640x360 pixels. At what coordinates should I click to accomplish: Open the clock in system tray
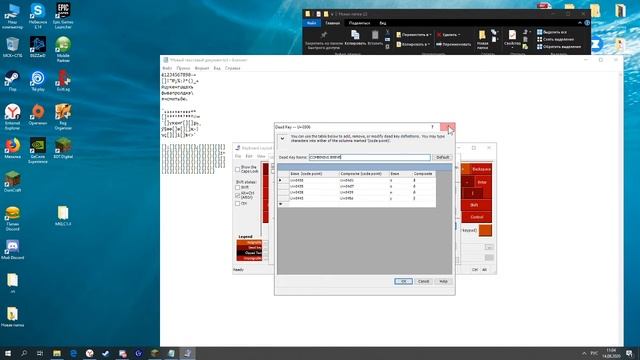coord(611,353)
